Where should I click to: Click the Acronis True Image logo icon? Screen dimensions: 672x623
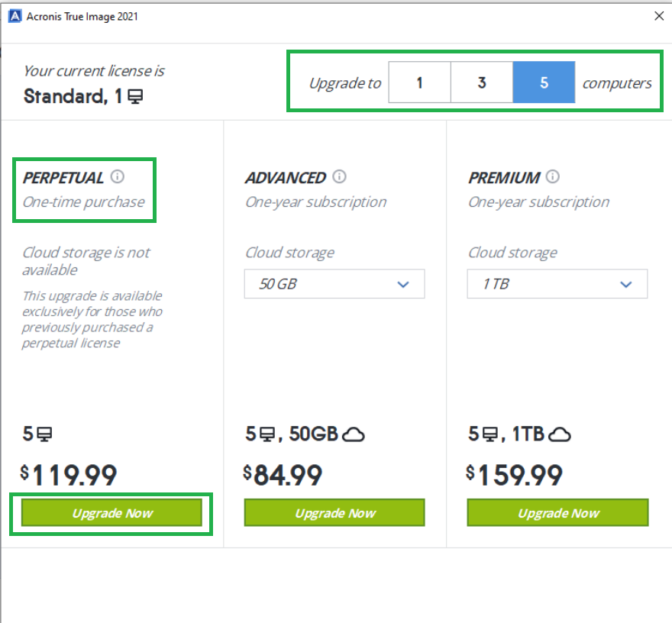15,15
